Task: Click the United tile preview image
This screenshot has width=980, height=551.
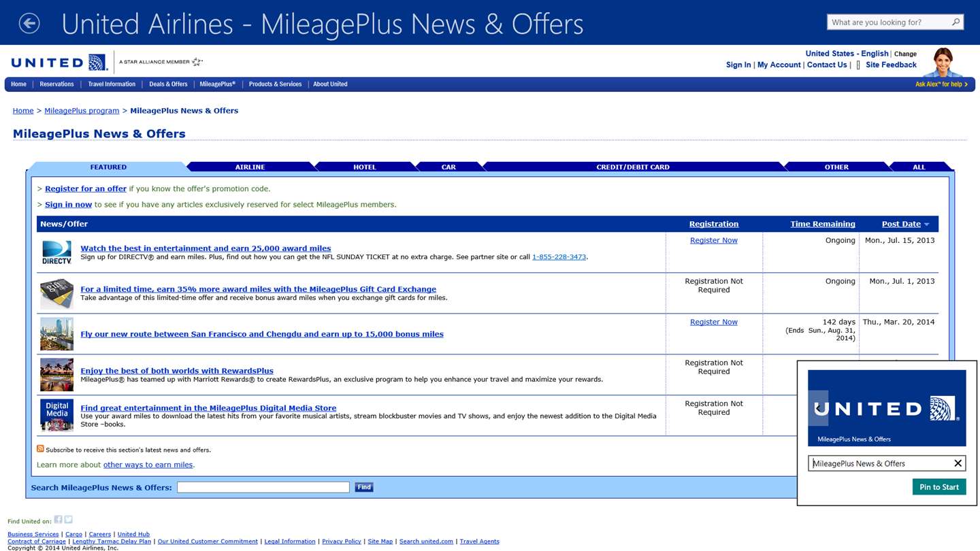Action: tap(887, 408)
